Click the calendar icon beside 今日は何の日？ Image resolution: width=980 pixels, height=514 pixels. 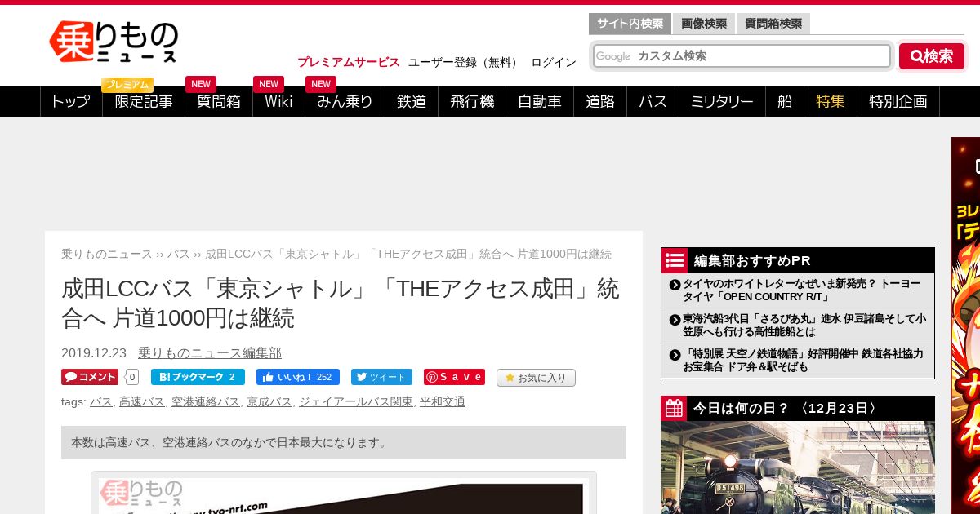pos(674,408)
